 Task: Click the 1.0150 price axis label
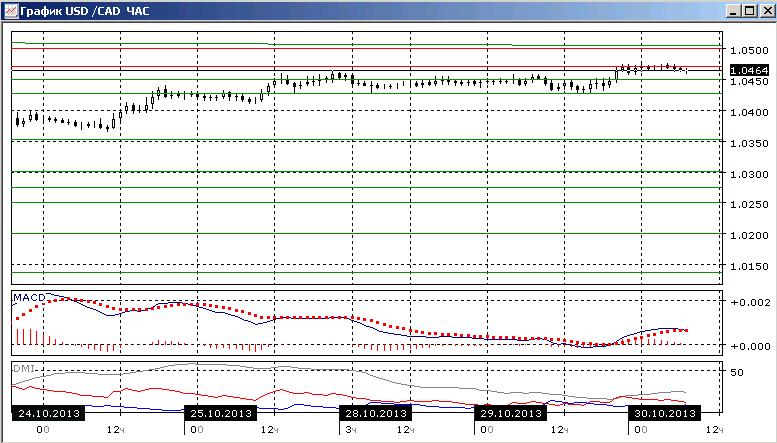click(749, 267)
